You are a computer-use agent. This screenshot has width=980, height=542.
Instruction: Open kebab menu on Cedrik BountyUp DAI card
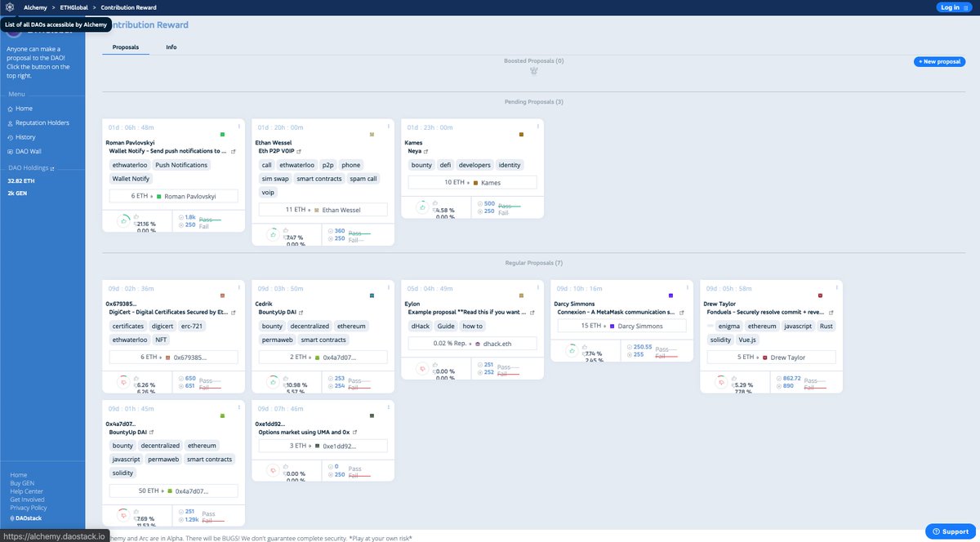tap(389, 287)
